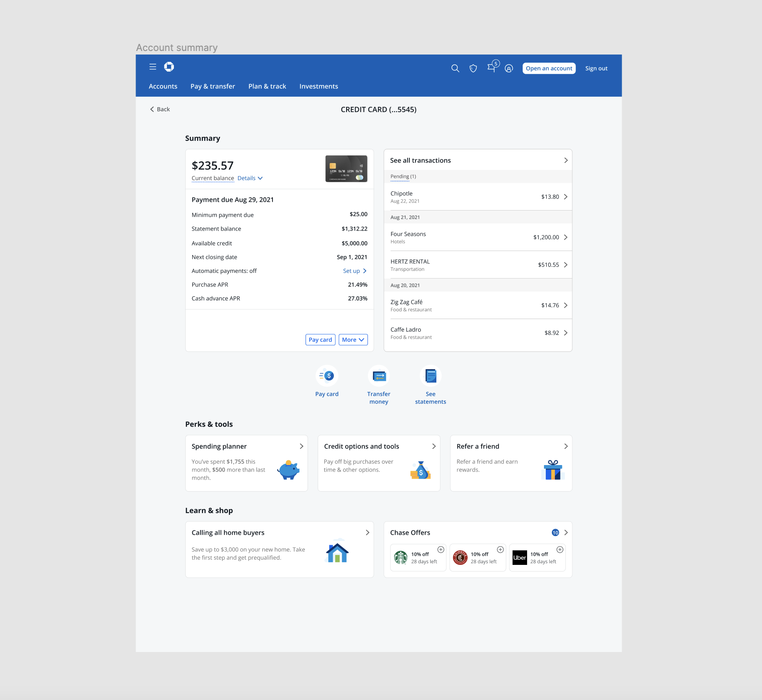
Task: Click Calling all home buyers title
Action: pyautogui.click(x=228, y=533)
